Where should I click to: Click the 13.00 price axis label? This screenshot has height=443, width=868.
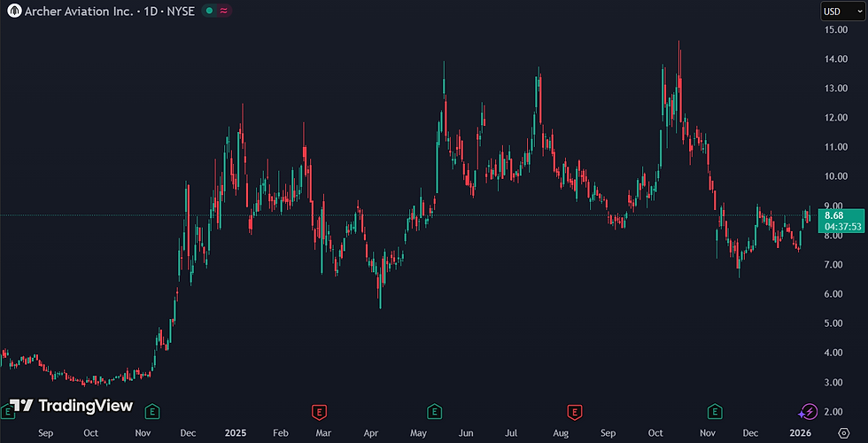pos(835,88)
